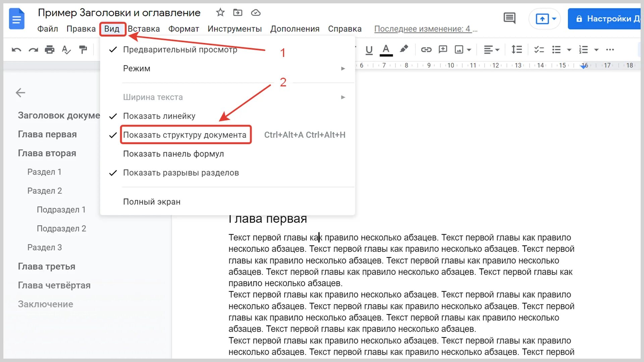The height and width of the screenshot is (362, 644).
Task: Open the comment history icon
Action: point(509,18)
